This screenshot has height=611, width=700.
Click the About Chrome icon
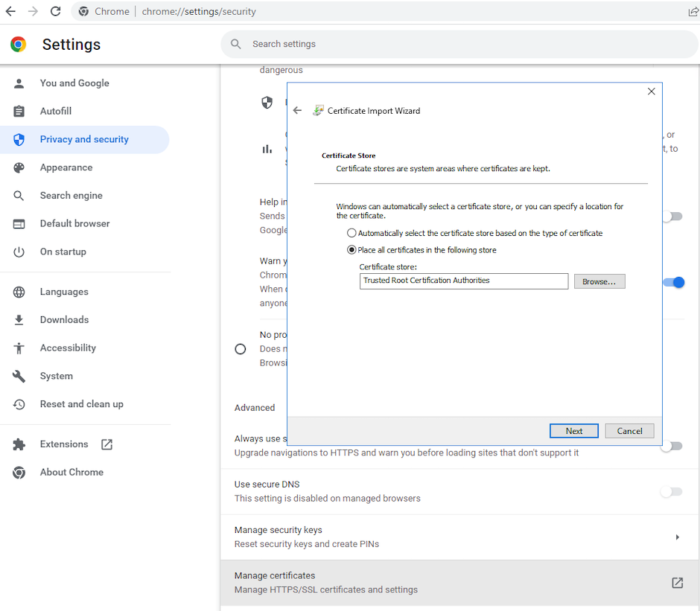pos(19,472)
